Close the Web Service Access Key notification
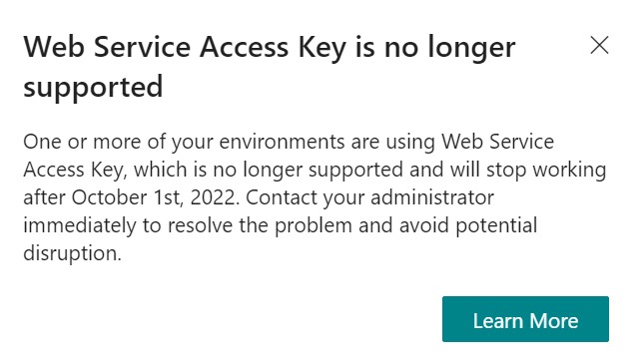The image size is (644, 364). tap(599, 45)
